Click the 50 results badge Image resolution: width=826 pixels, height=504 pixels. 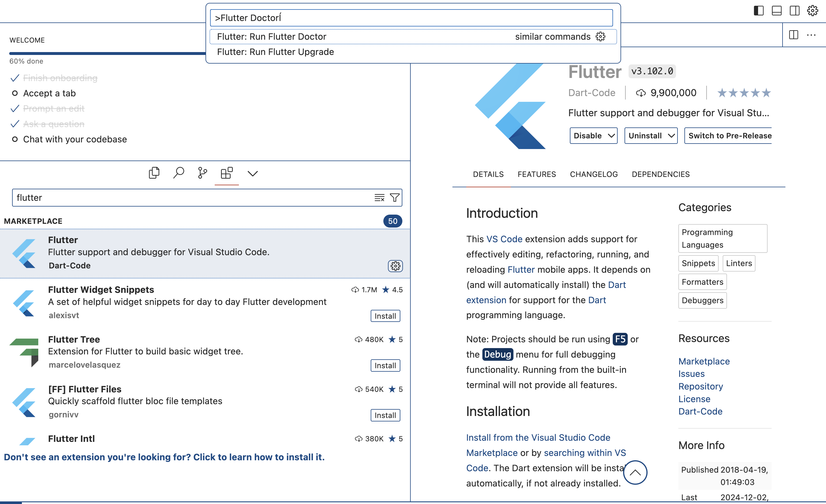(x=393, y=221)
